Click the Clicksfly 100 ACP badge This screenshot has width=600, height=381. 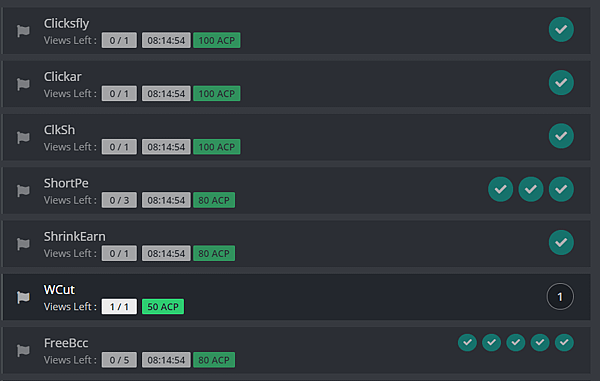pyautogui.click(x=217, y=40)
